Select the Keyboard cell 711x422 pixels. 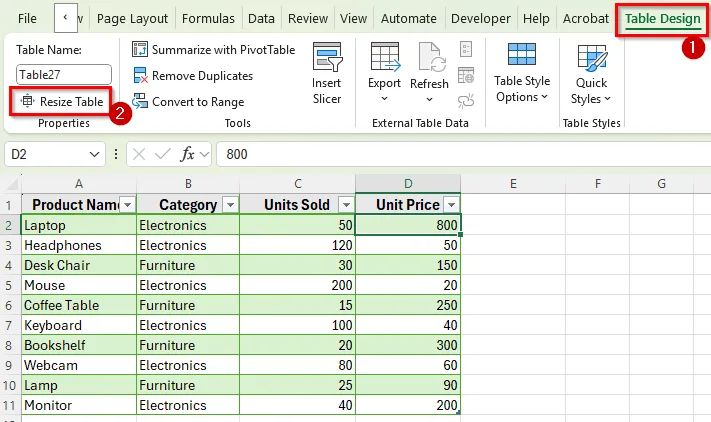point(79,325)
